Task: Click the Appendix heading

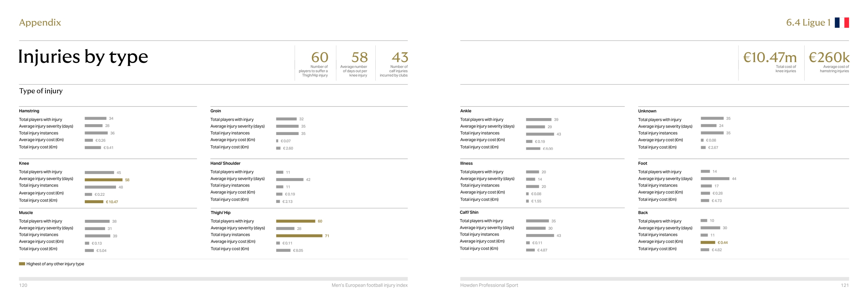Action: tap(40, 22)
